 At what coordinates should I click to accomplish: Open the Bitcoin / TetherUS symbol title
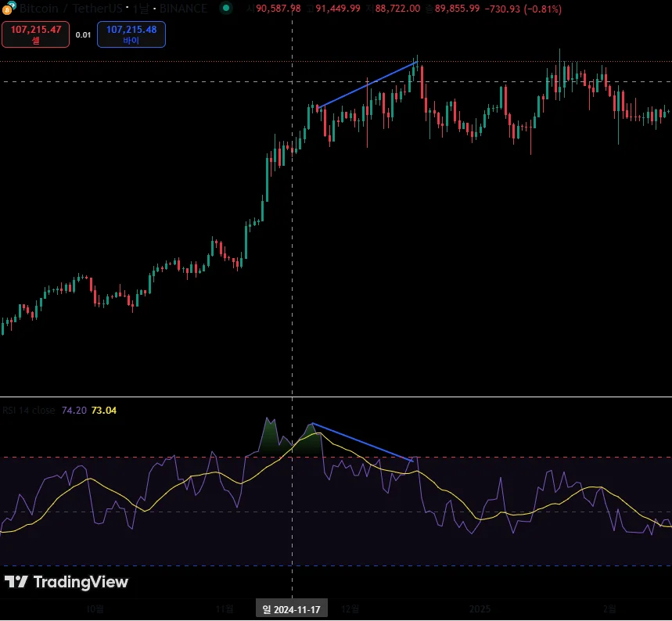pyautogui.click(x=70, y=8)
